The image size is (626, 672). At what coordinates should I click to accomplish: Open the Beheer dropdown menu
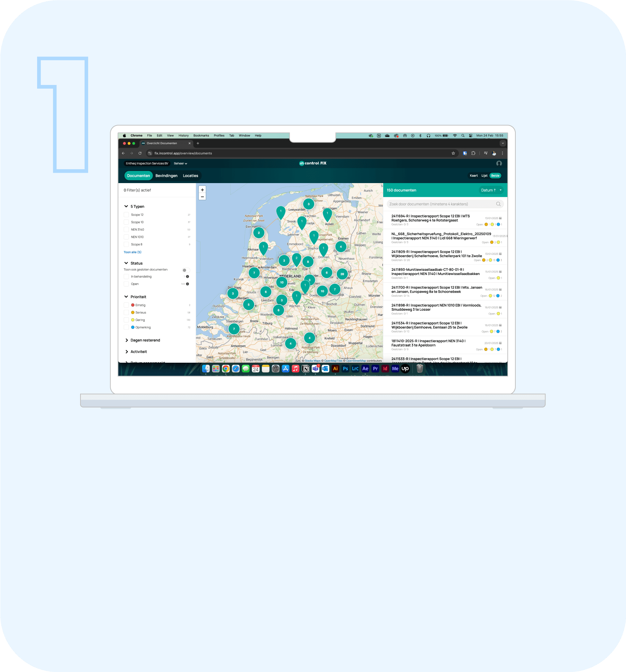(x=180, y=163)
